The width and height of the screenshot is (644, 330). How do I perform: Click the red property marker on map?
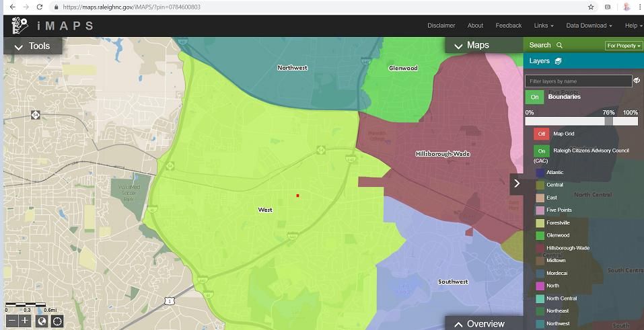click(x=297, y=196)
